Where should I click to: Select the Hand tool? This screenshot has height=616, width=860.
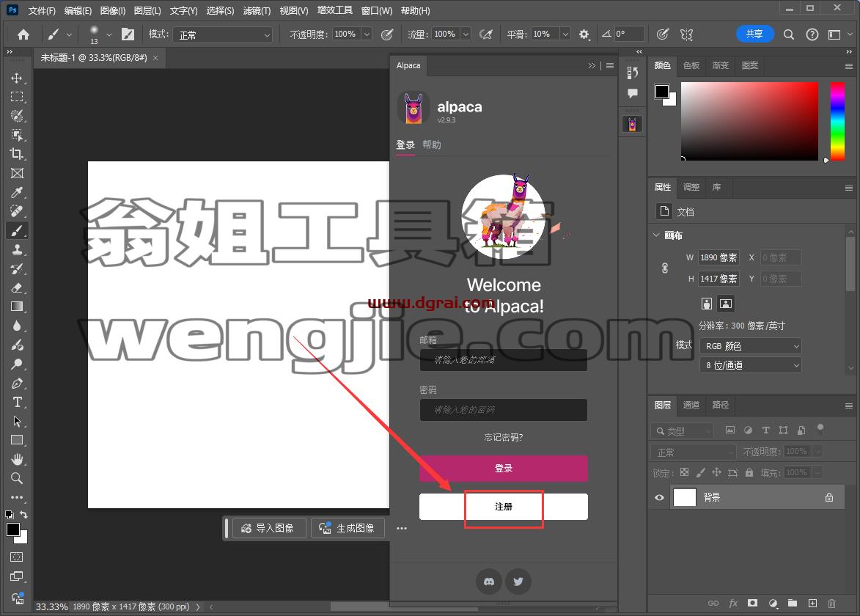click(16, 459)
